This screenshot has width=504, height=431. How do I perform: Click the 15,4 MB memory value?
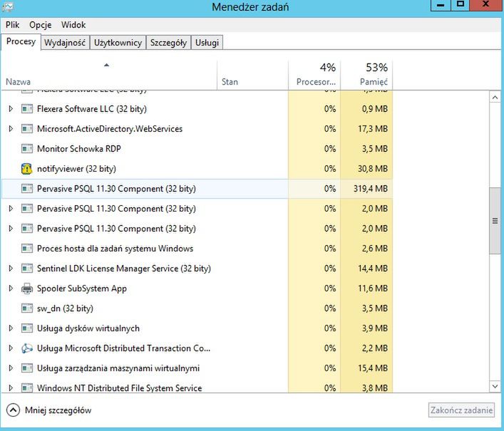pyautogui.click(x=373, y=368)
